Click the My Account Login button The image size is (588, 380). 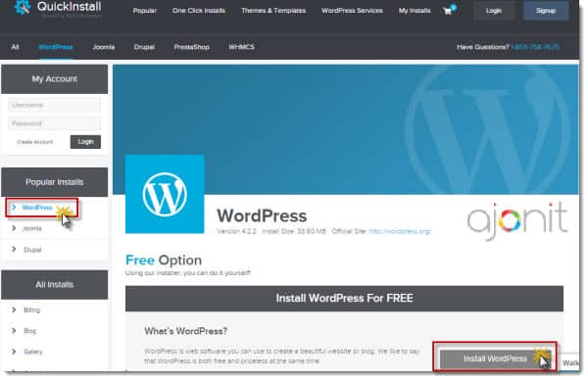(85, 142)
